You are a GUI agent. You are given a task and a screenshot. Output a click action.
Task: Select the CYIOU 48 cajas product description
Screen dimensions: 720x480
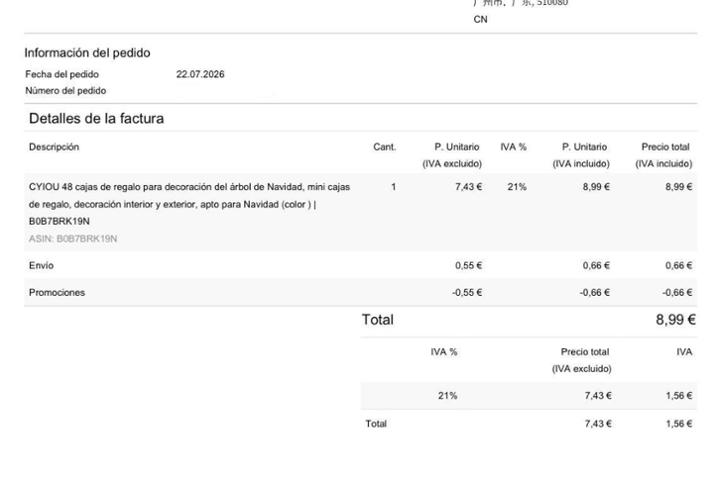[x=189, y=204]
